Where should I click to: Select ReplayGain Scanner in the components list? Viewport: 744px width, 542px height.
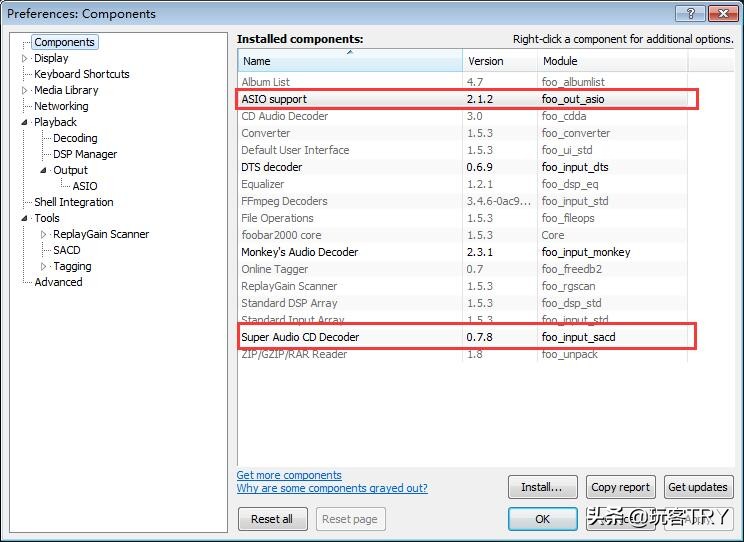tap(463, 286)
